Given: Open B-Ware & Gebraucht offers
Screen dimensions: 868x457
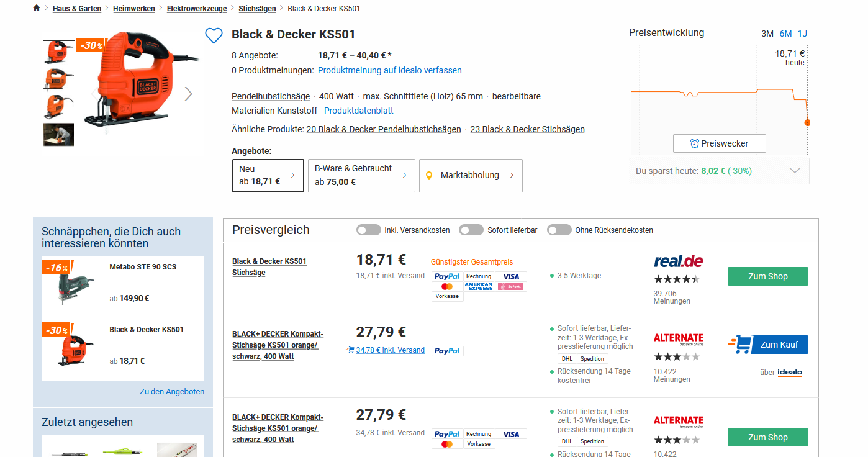Looking at the screenshot, I should click(361, 176).
